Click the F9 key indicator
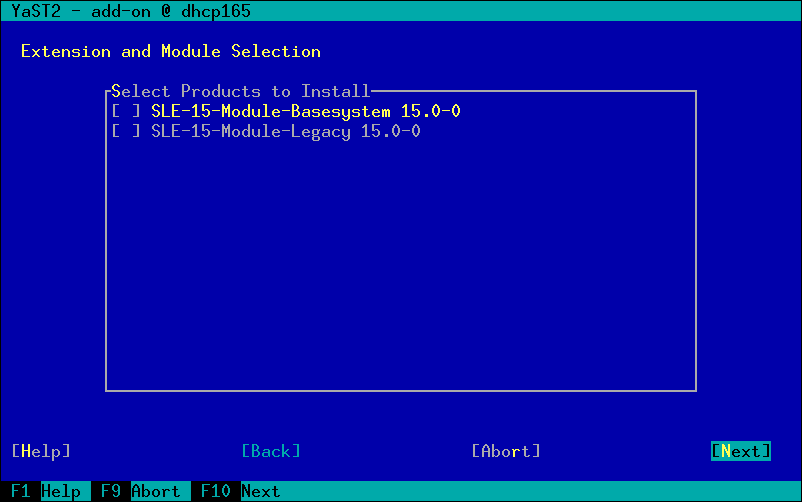This screenshot has height=502, width=802. (111, 491)
